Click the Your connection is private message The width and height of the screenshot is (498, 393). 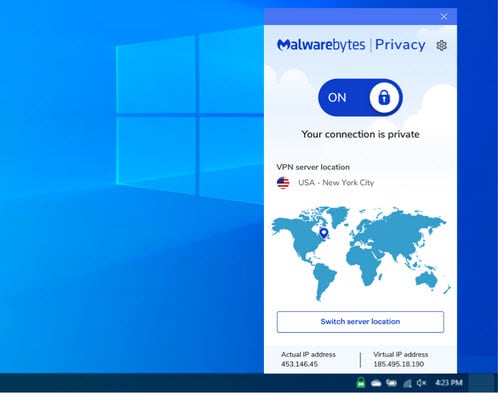point(360,134)
